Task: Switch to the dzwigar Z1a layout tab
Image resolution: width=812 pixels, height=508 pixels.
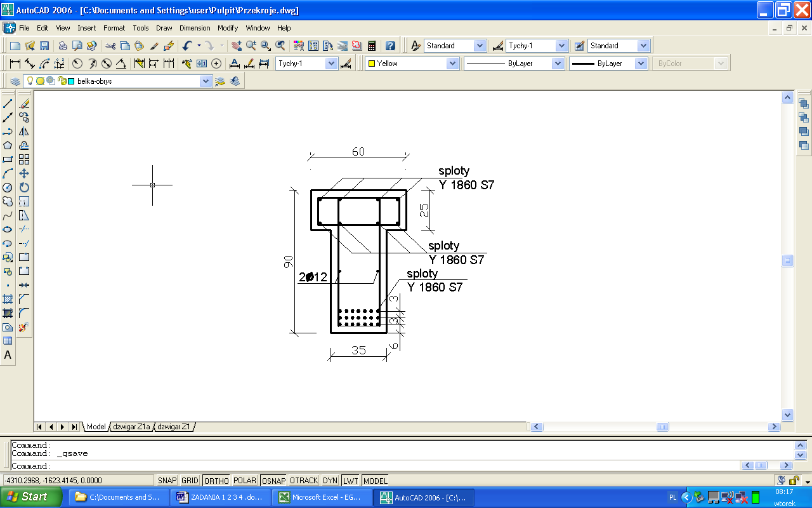Action: click(131, 427)
